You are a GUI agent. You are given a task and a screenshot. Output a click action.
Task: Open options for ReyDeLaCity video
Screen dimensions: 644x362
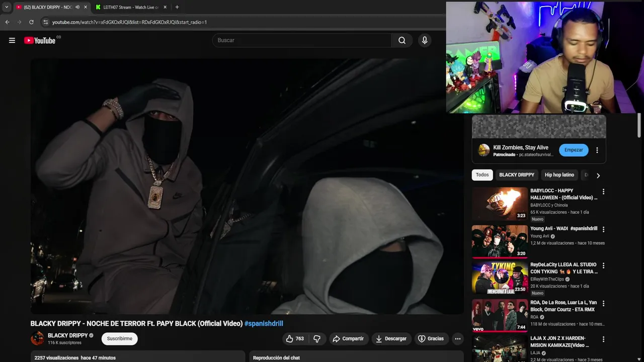click(603, 265)
